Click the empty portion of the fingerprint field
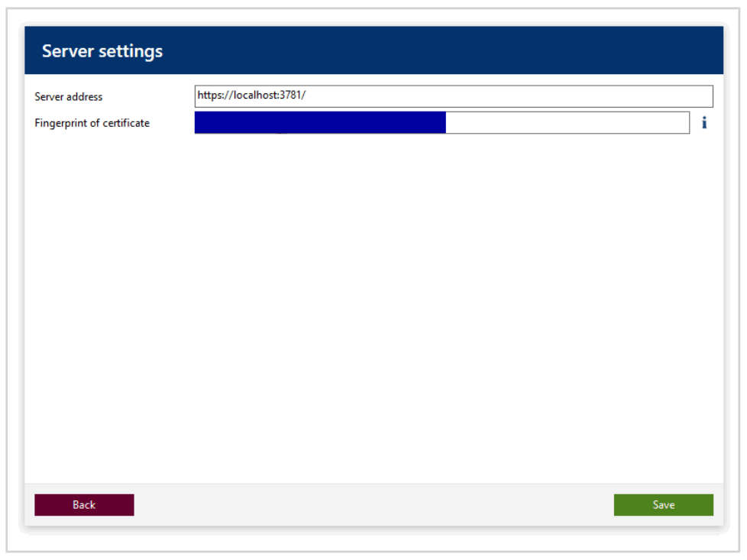Viewport: 747px width, 560px height. coord(569,122)
